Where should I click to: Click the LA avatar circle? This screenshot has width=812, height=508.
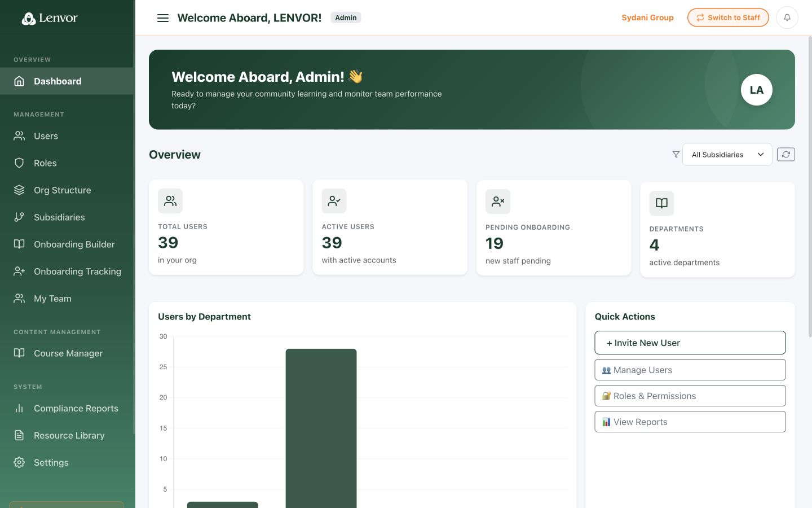(756, 90)
